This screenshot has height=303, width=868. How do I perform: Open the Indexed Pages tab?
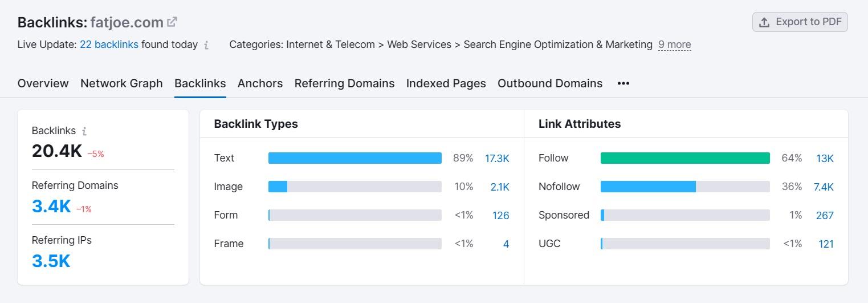[446, 83]
